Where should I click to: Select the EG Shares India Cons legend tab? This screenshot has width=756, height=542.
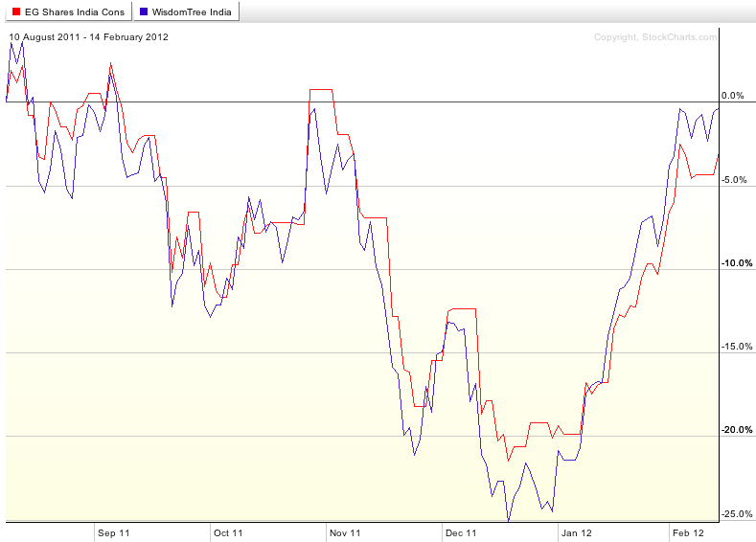pyautogui.click(x=68, y=11)
